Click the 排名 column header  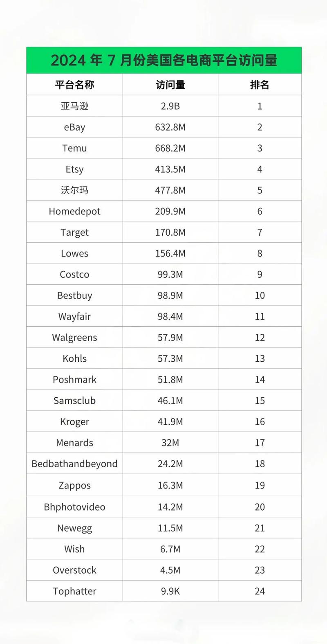(x=260, y=85)
